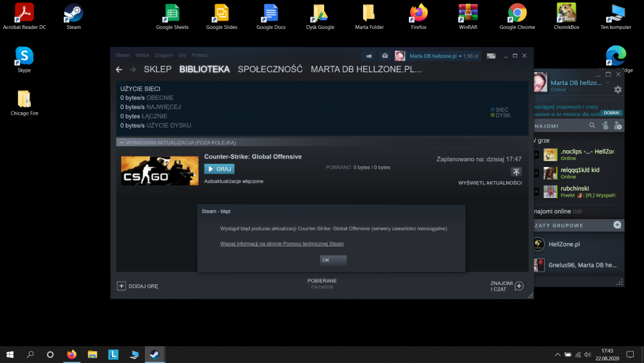
Task: Open the Steam technical support info link
Action: tap(282, 244)
